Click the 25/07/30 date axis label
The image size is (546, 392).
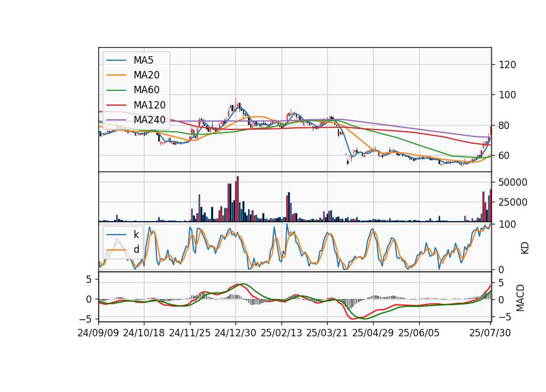pyautogui.click(x=490, y=333)
